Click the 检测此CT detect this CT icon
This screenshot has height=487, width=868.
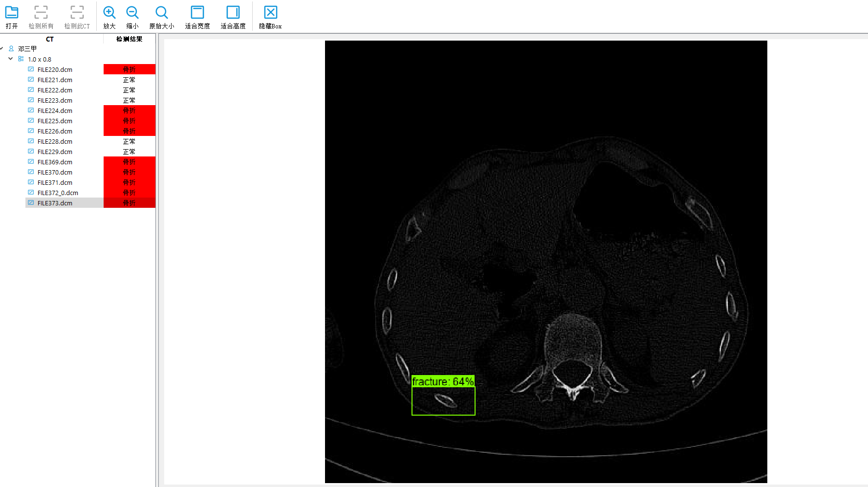(x=77, y=12)
